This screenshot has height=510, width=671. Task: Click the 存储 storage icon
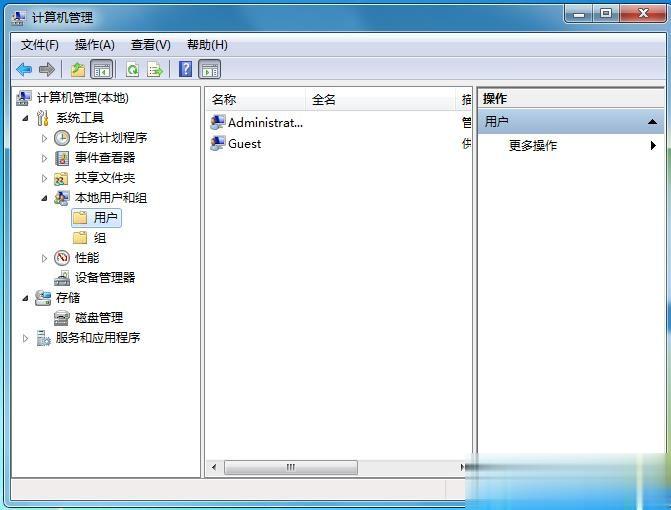pyautogui.click(x=43, y=298)
